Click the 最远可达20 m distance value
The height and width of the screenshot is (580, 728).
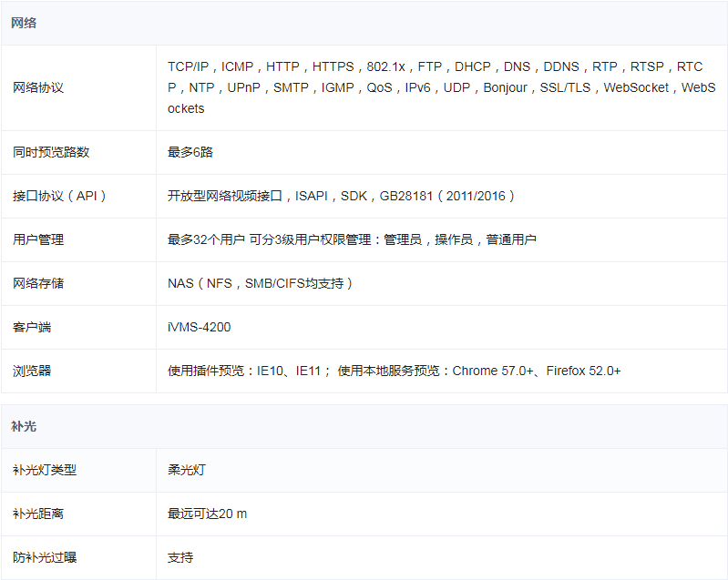pos(207,514)
